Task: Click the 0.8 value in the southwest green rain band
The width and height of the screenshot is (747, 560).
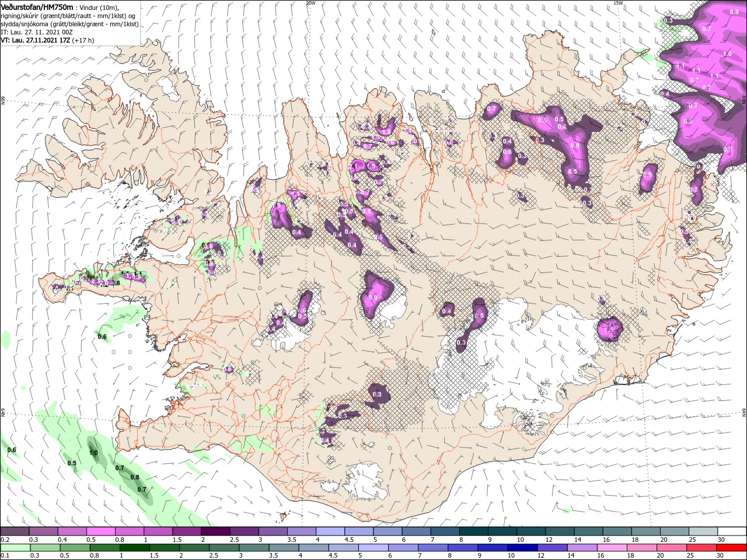Action: (135, 477)
